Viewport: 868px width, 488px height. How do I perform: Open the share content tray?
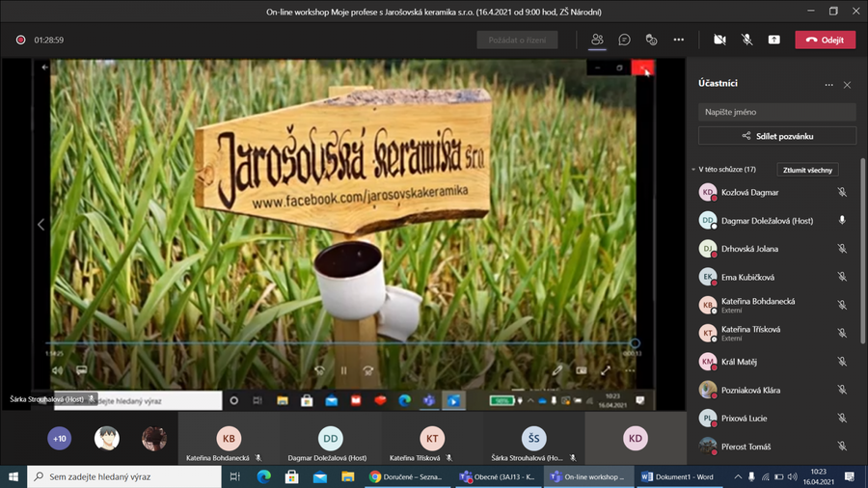773,40
